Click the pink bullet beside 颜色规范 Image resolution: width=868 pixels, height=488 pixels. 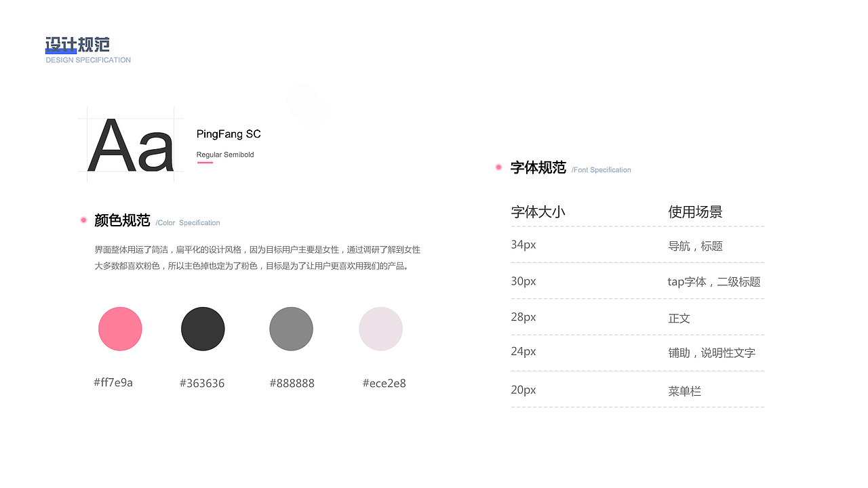point(83,220)
